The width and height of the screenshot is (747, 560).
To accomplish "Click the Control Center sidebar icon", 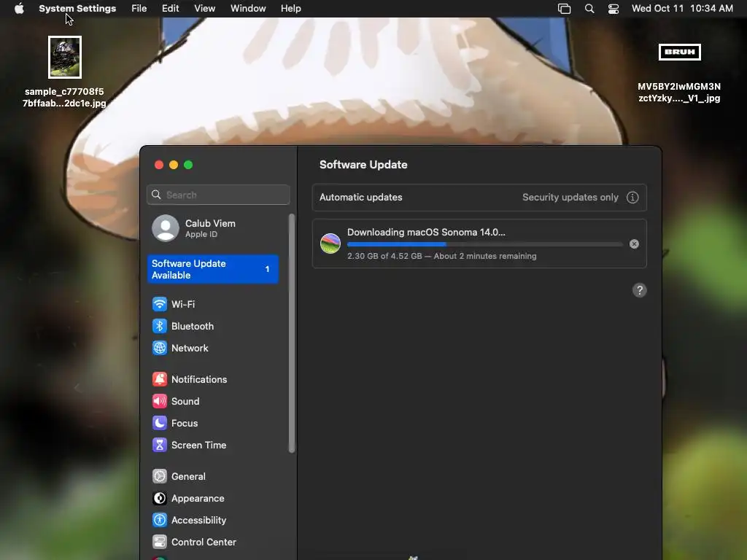I will [160, 542].
